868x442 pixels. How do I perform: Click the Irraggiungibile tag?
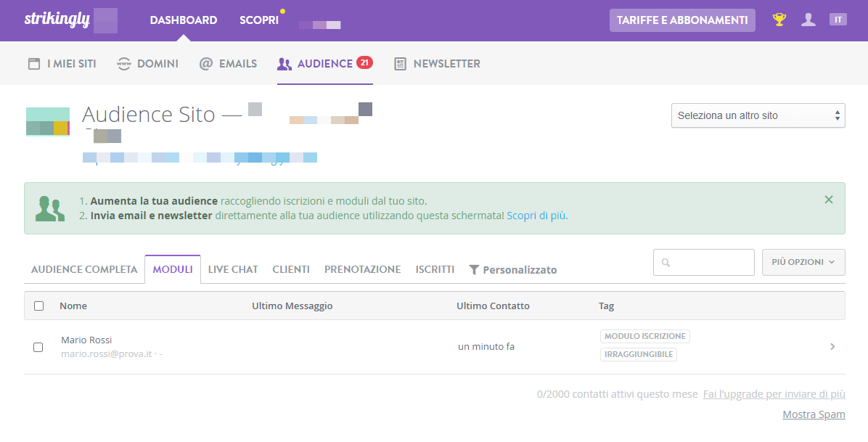coord(638,354)
